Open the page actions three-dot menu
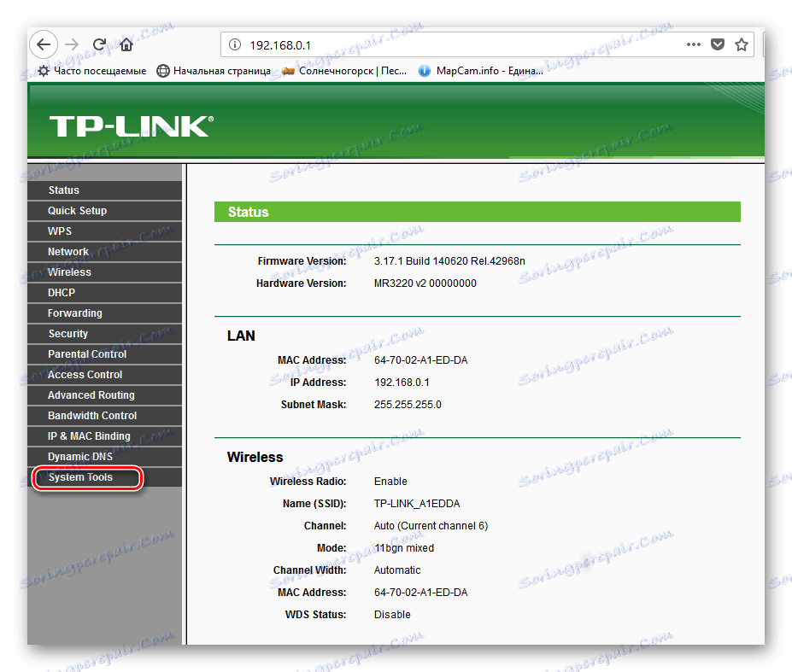792x672 pixels. tap(693, 44)
